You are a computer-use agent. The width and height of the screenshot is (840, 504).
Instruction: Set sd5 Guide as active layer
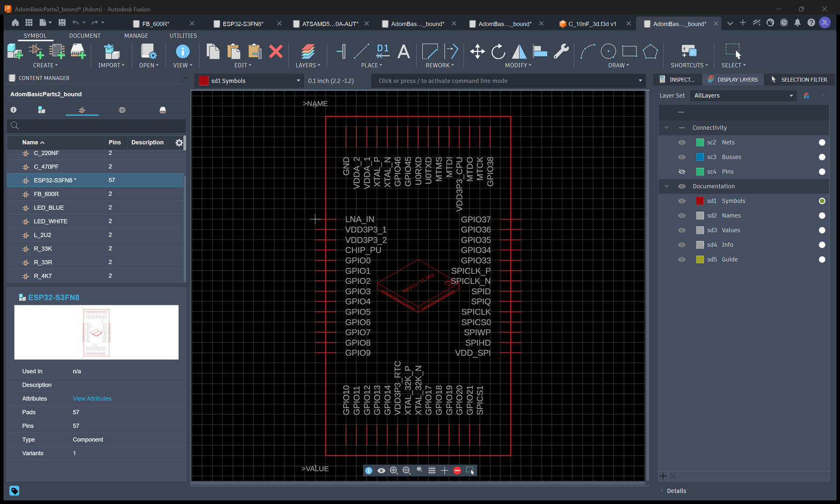822,259
